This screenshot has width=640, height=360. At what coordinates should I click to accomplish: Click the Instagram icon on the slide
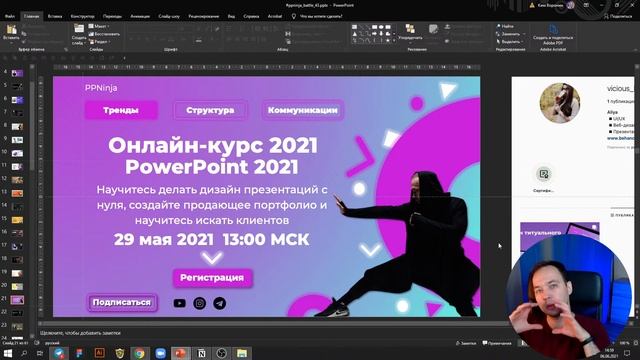pyautogui.click(x=200, y=303)
